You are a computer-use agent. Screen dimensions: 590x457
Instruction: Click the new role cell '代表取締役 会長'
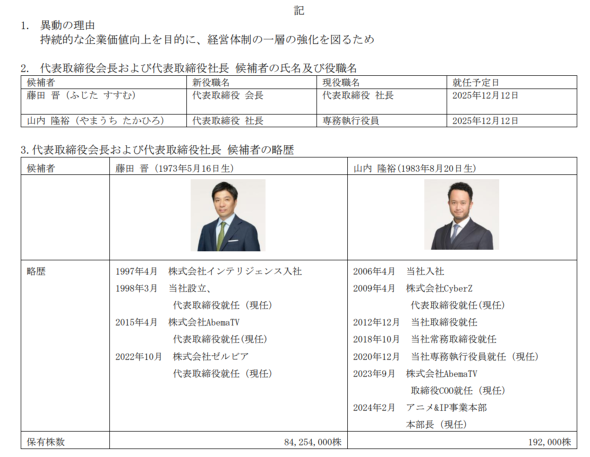click(228, 96)
